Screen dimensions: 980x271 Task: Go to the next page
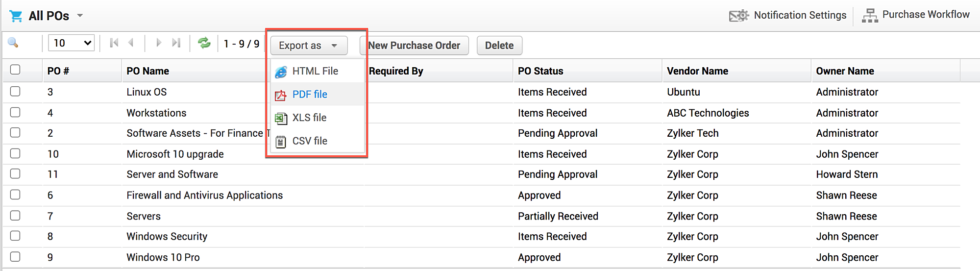pos(158,43)
